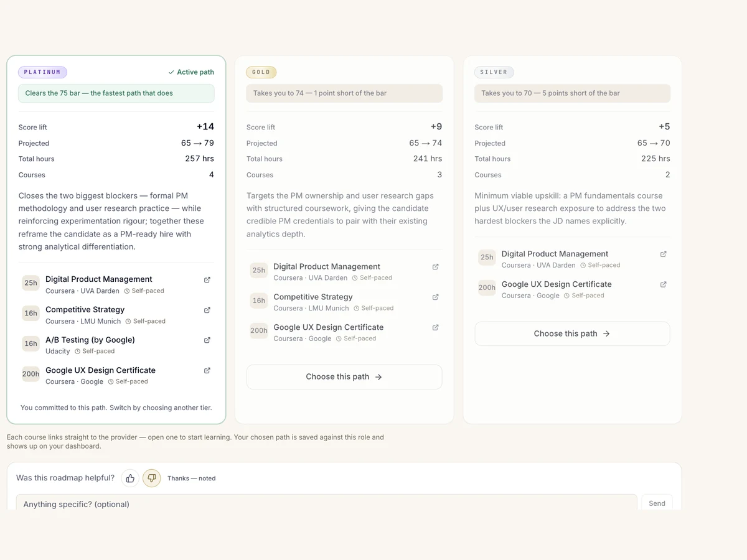Click the SILVER tier badge
The height and width of the screenshot is (560, 747).
pos(494,72)
